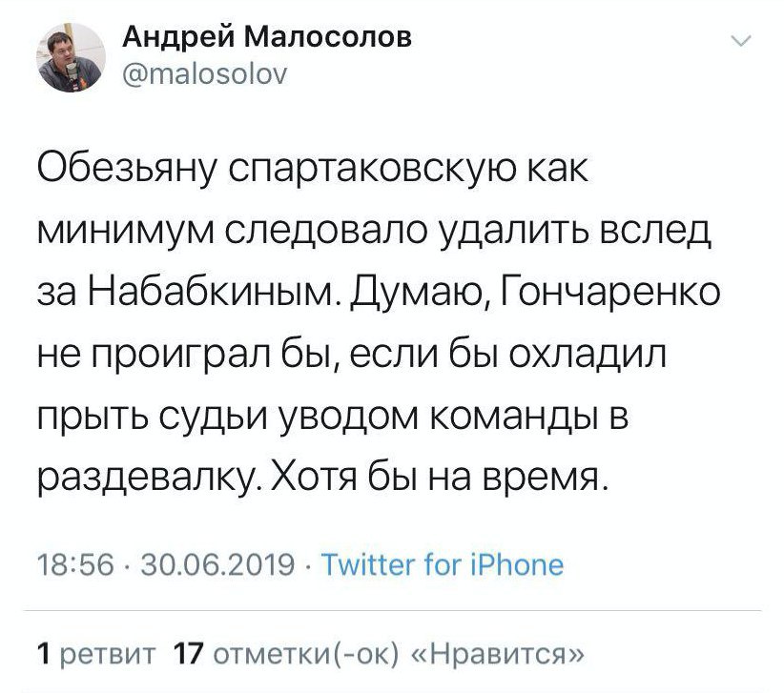This screenshot has width=784, height=693.
Task: Click the retweet count number 1
Action: [x=40, y=654]
